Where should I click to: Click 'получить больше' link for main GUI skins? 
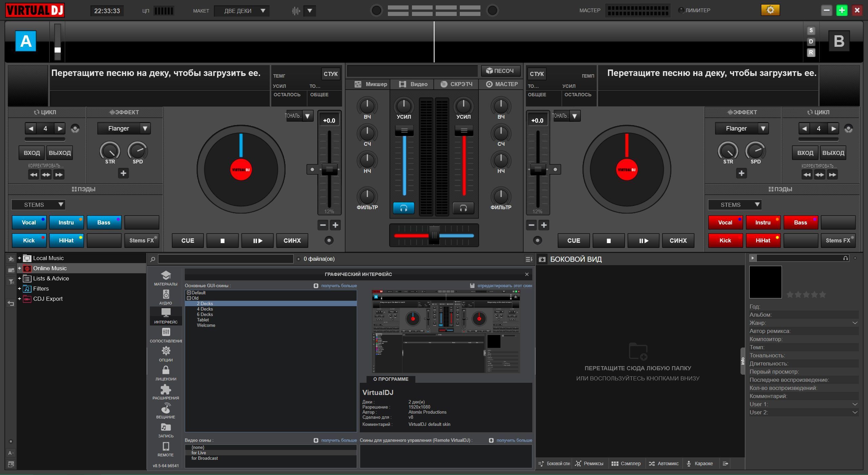(x=339, y=285)
